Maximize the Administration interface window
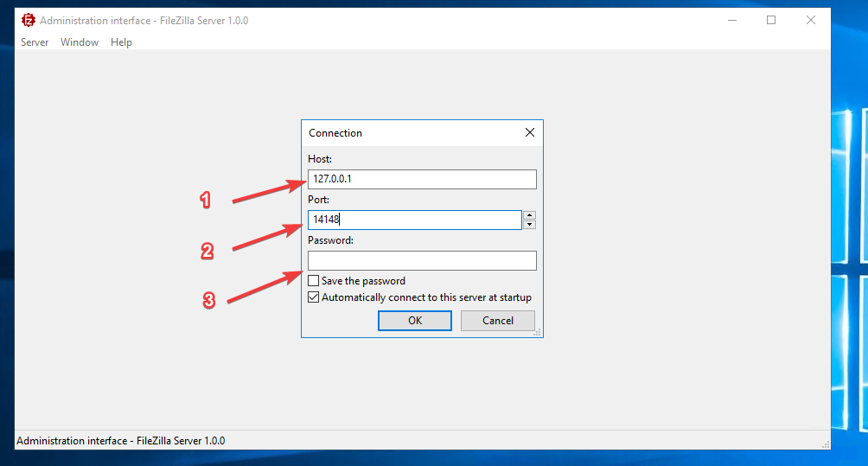Image resolution: width=868 pixels, height=466 pixels. [x=771, y=21]
